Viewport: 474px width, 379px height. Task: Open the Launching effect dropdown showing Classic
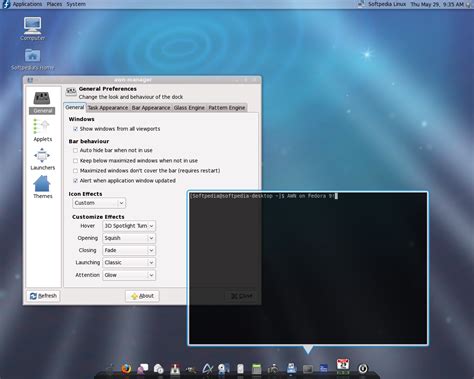tap(129, 263)
